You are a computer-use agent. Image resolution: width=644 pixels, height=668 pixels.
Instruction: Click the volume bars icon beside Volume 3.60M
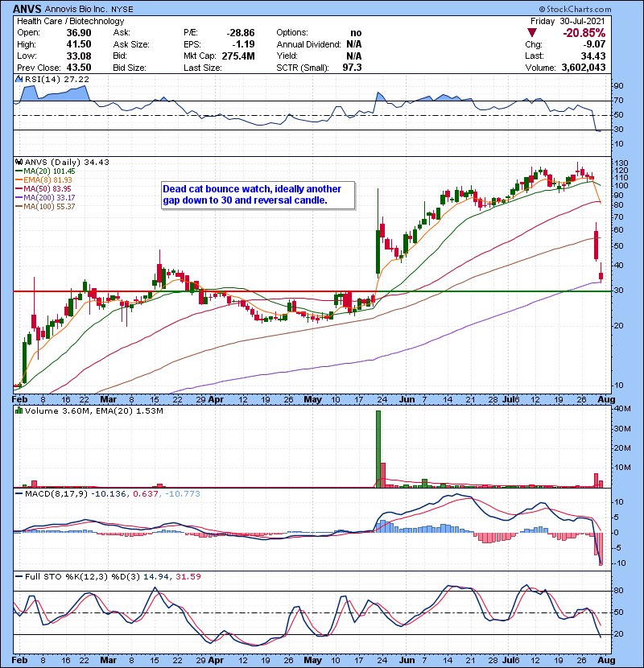tap(19, 410)
